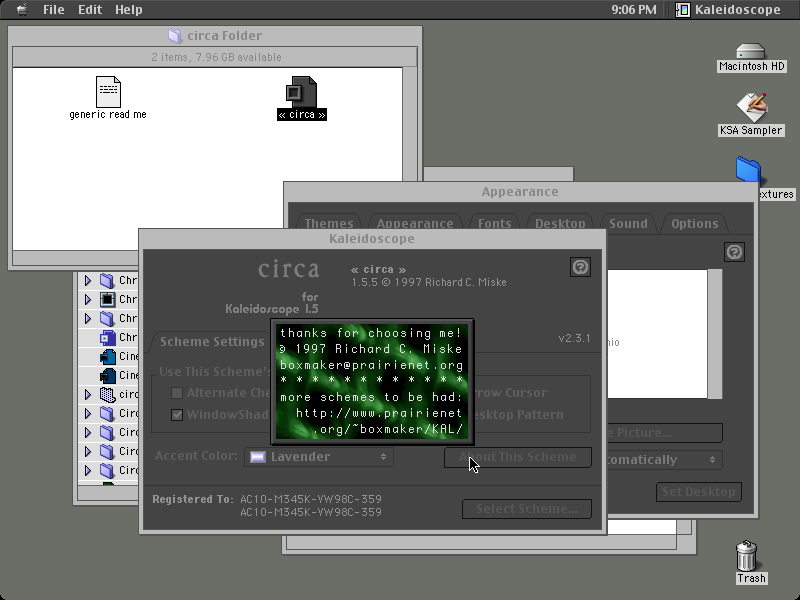Viewport: 800px width, 600px height.
Task: Click the circa Folder horizontal scrollbar
Action: pos(77,258)
